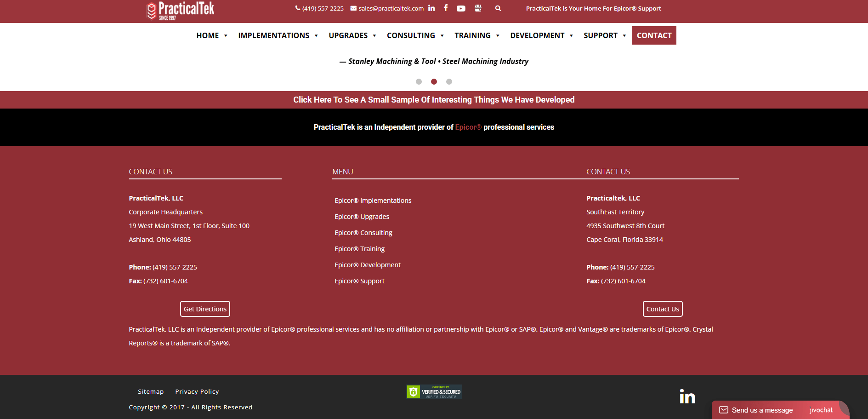Select the second testimonial slider dot
868x419 pixels.
click(x=434, y=81)
